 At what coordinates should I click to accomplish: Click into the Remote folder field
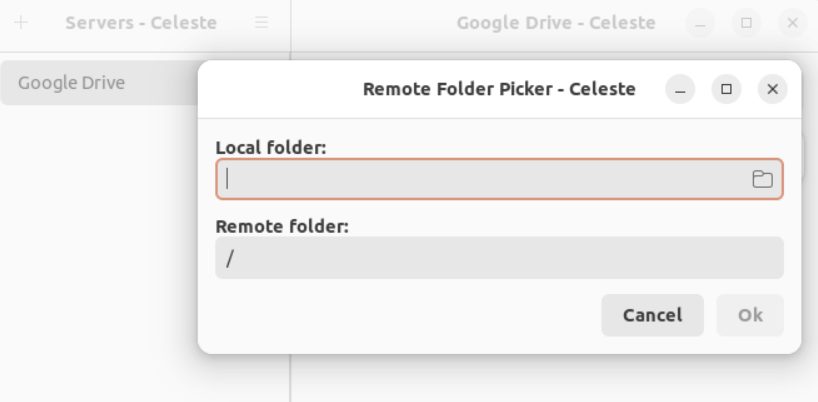tap(498, 258)
